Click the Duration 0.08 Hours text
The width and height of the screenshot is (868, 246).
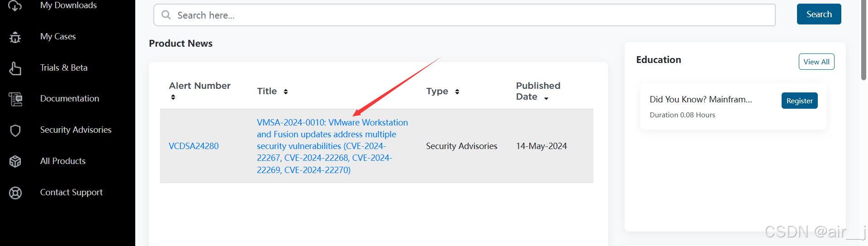[x=682, y=115]
